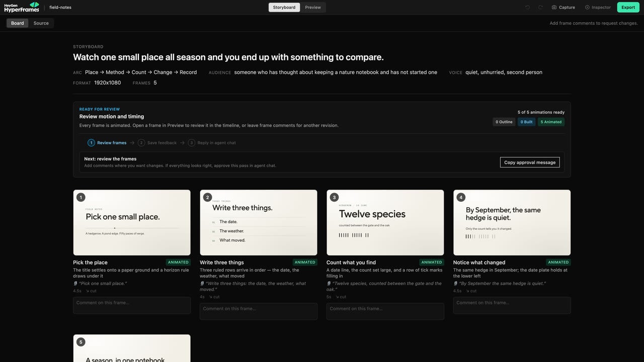Click the 0 Outline status badge
The height and width of the screenshot is (362, 644).
(x=504, y=122)
